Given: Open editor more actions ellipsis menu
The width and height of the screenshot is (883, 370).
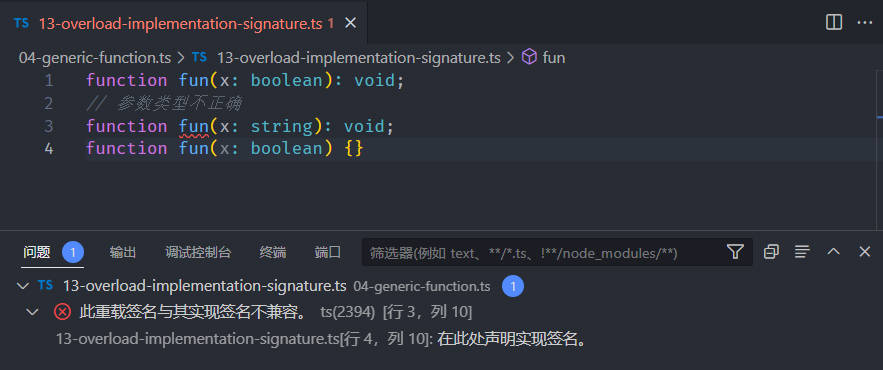Looking at the screenshot, I should [864, 23].
